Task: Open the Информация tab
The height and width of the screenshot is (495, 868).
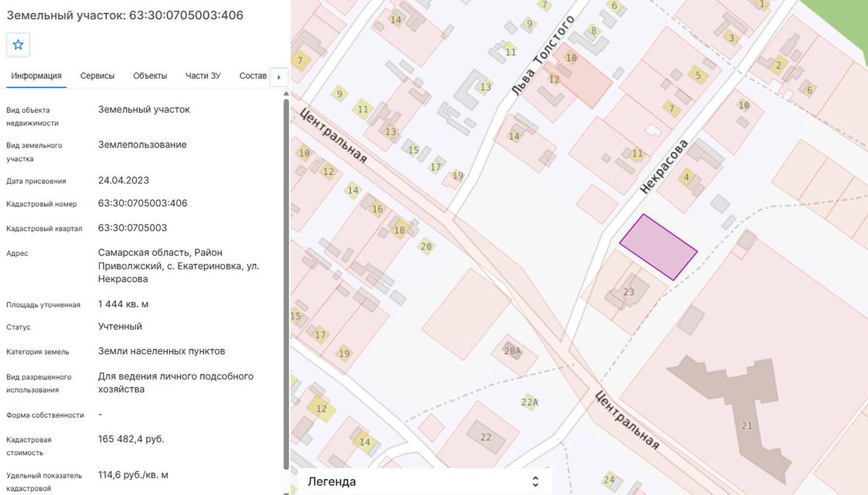Action: pos(36,76)
